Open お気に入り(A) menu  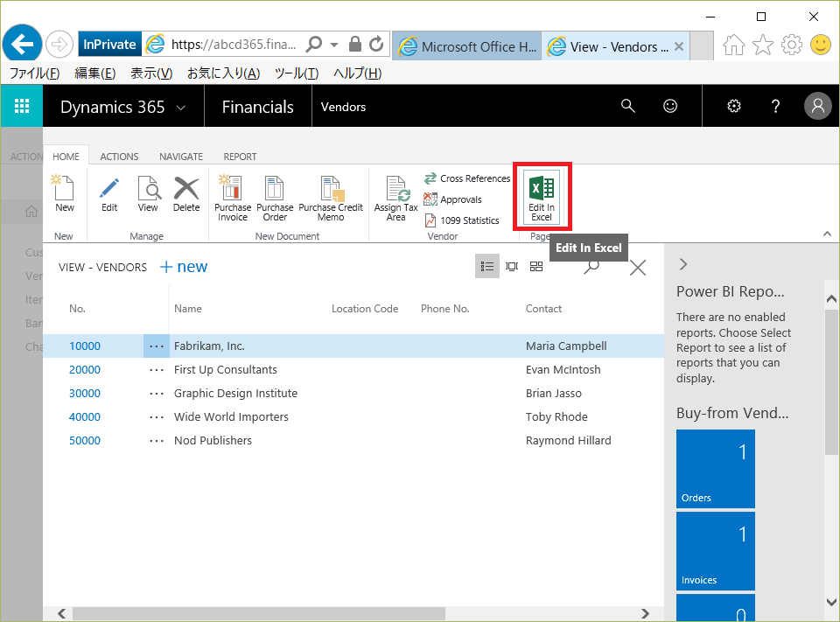tap(223, 73)
